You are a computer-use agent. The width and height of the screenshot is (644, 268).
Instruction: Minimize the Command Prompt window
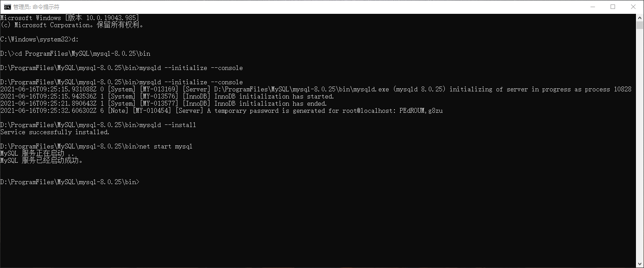click(593, 6)
